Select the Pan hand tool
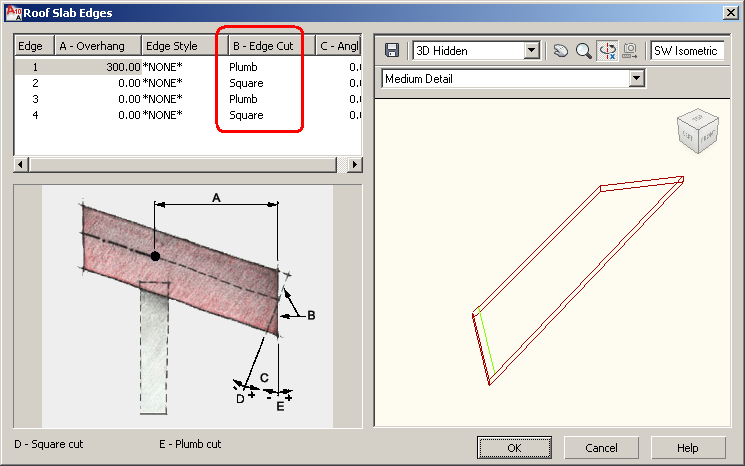The image size is (745, 466). pos(560,50)
